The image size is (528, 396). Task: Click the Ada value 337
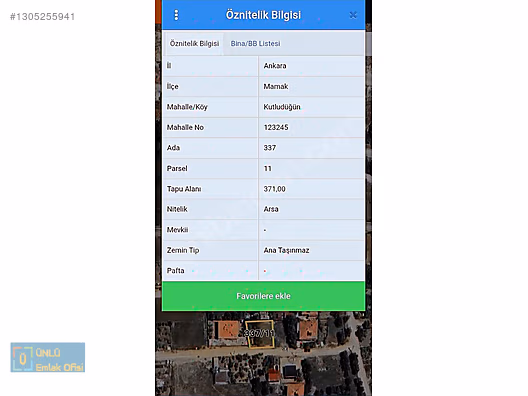coord(270,148)
